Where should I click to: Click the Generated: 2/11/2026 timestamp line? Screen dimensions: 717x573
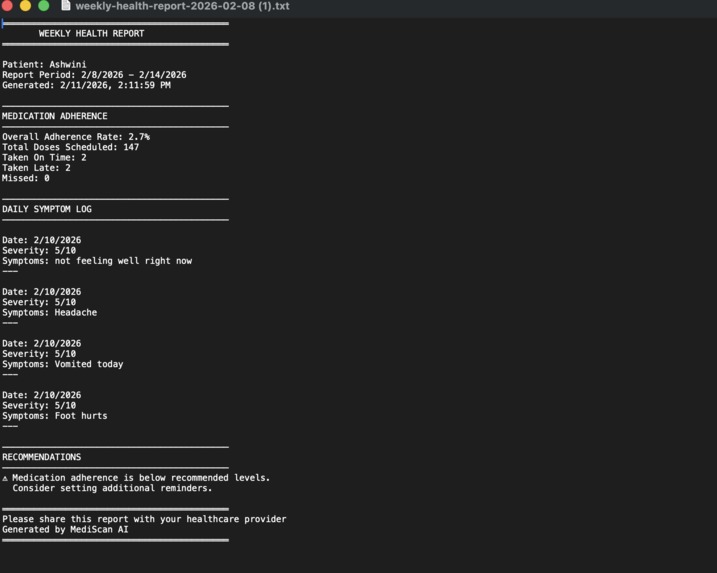[x=86, y=85]
